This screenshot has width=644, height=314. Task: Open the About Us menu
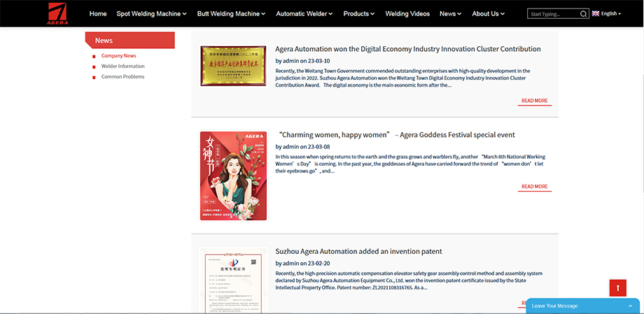(x=489, y=13)
